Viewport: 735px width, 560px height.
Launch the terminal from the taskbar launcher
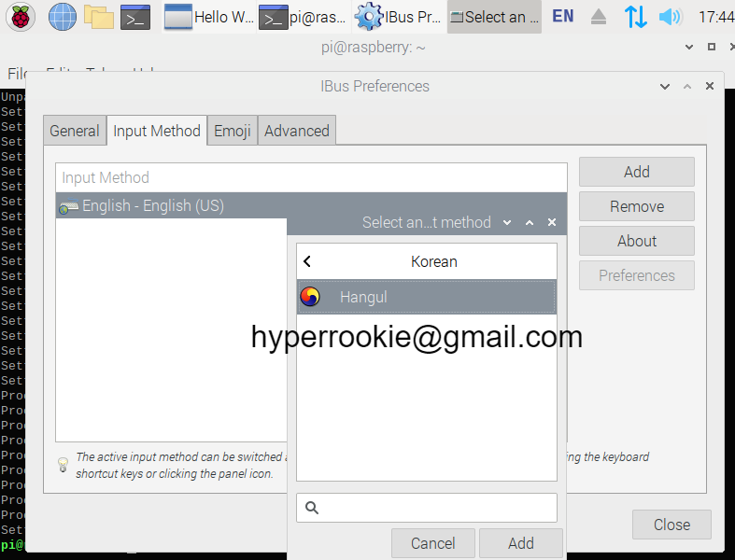pyautogui.click(x=135, y=18)
